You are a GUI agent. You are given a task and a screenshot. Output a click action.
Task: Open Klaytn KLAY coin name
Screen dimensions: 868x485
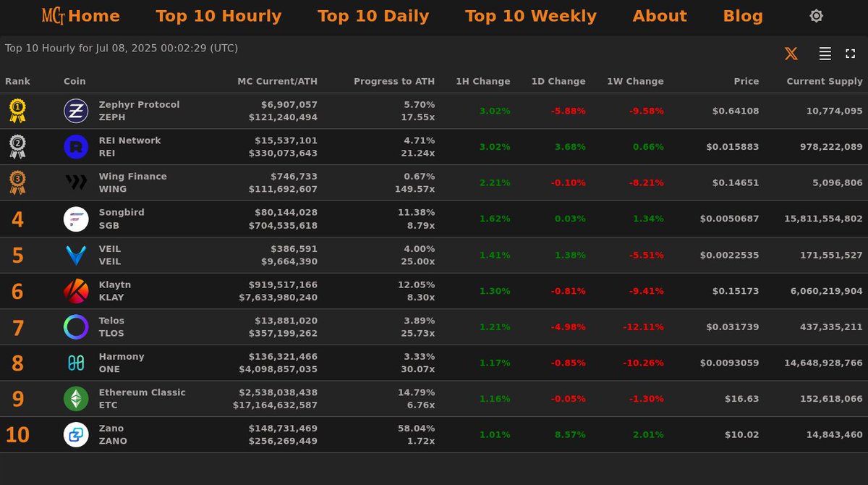coord(114,291)
